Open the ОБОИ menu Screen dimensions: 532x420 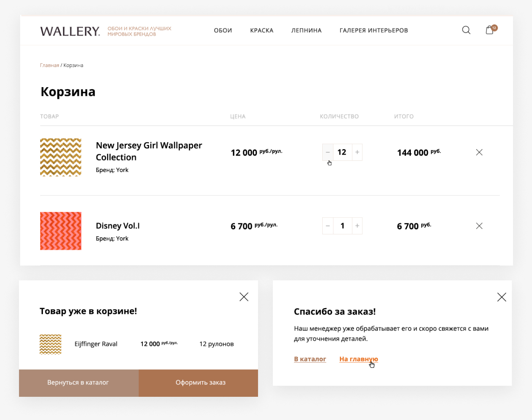click(223, 30)
